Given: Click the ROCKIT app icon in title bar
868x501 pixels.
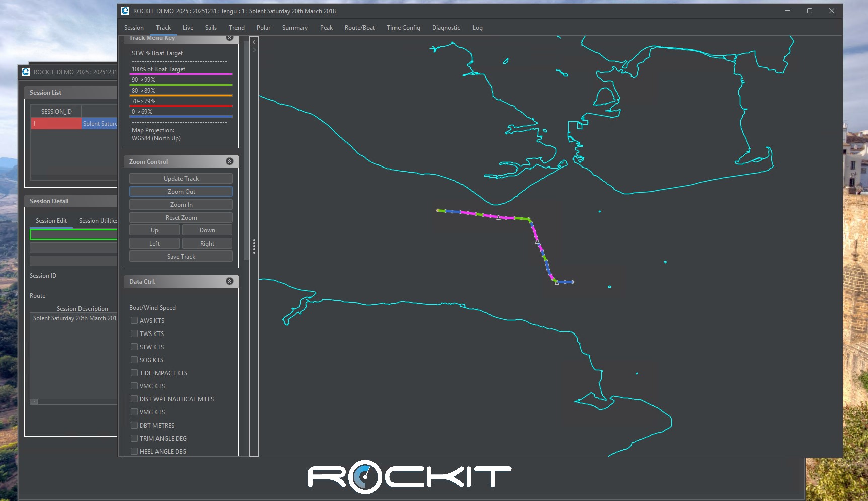Looking at the screenshot, I should [125, 11].
